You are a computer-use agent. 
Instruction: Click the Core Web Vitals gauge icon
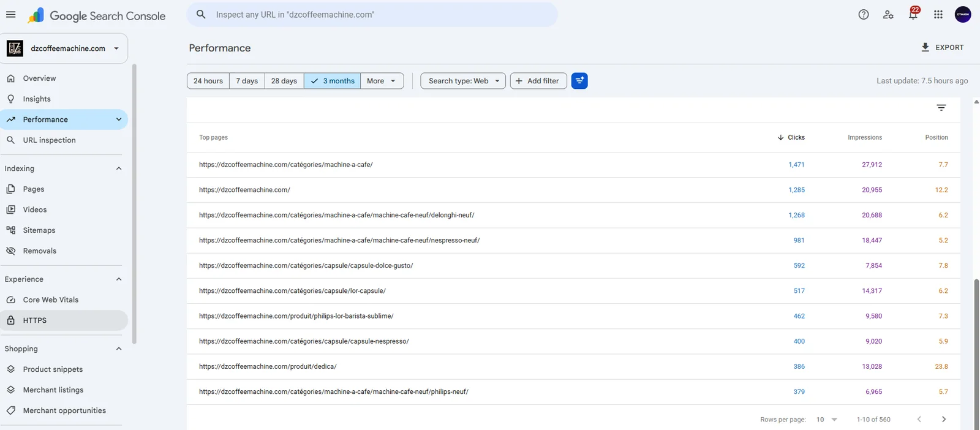[10, 300]
